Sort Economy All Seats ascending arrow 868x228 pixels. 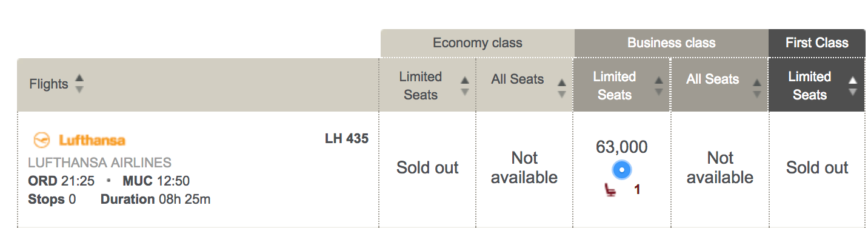click(561, 83)
